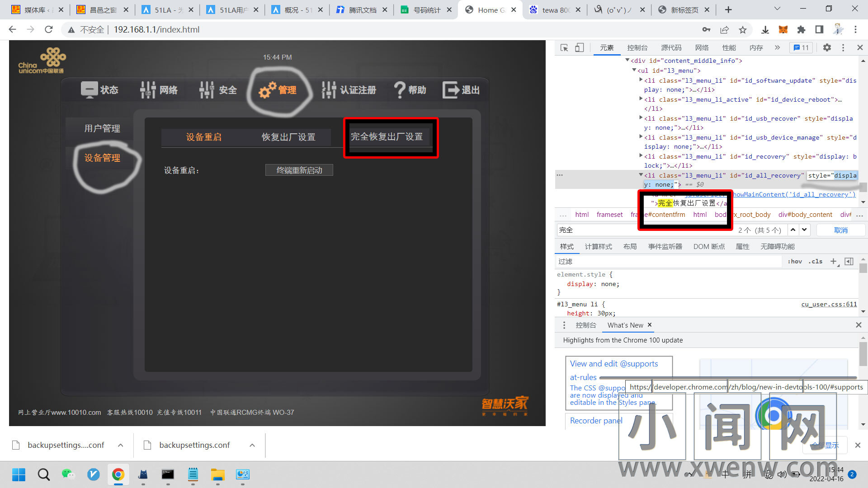Viewport: 868px width, 488px height.
Task: Expand the id_recovery li node
Action: pyautogui.click(x=641, y=156)
